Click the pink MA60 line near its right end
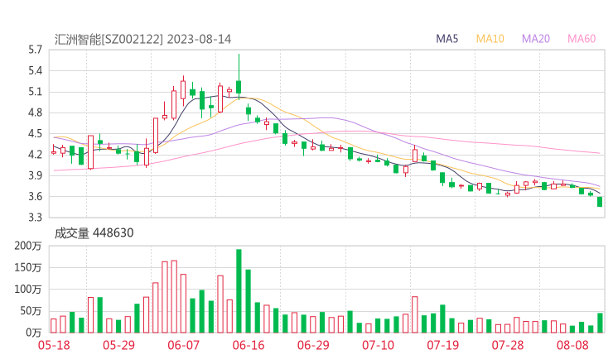This screenshot has width=613, height=364. [x=592, y=152]
